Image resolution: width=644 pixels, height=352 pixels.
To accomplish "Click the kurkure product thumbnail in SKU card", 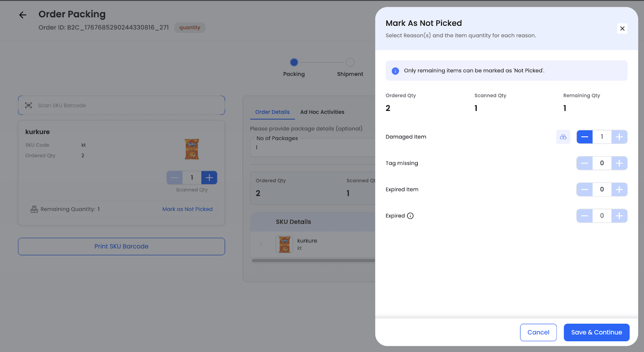I will tap(192, 149).
